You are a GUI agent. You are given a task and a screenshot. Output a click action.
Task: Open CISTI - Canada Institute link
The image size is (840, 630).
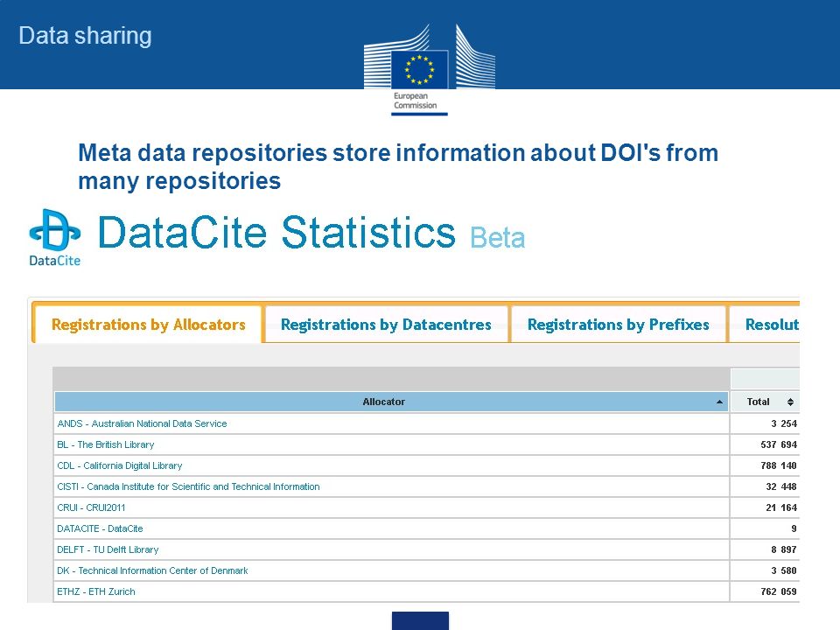pyautogui.click(x=189, y=486)
